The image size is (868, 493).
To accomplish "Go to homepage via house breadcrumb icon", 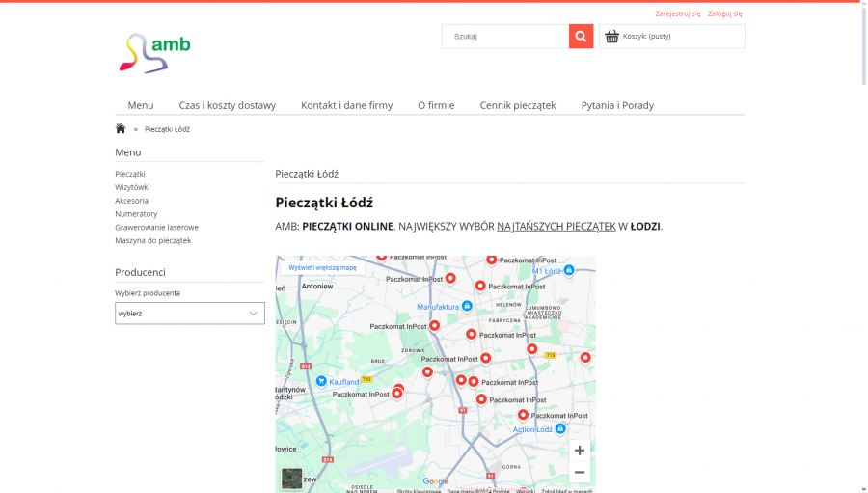I will point(121,128).
